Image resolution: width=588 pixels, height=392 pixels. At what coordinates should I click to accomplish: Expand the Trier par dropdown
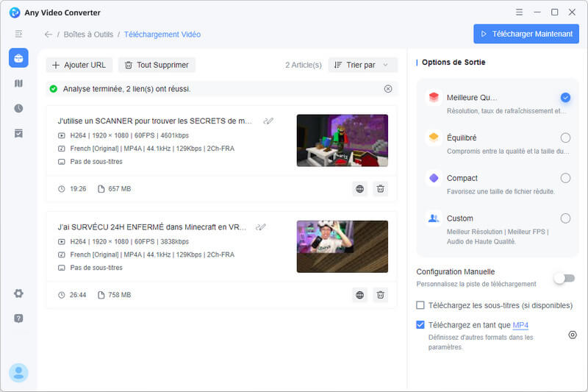tap(362, 65)
